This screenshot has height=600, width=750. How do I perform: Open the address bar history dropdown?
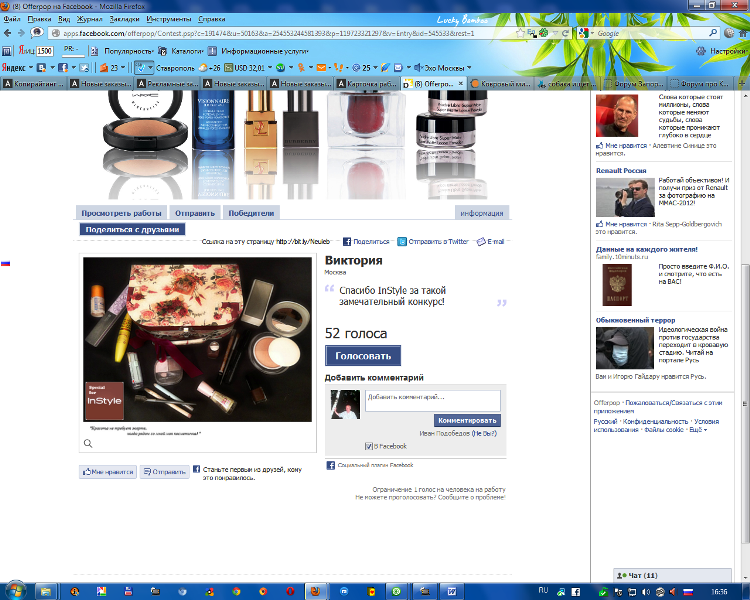pyautogui.click(x=555, y=33)
